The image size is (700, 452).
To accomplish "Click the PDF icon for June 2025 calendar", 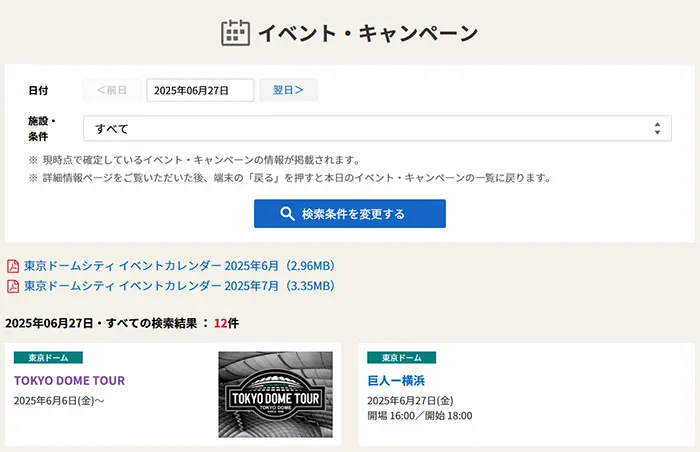I will (13, 266).
